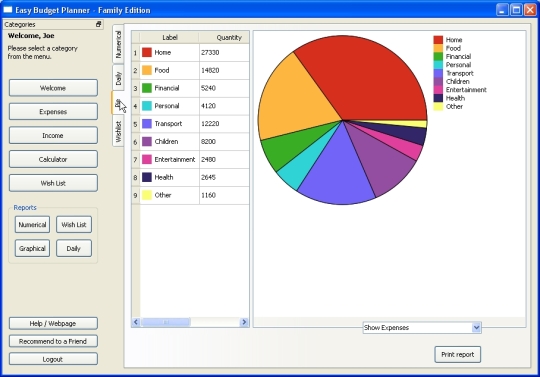Image resolution: width=540 pixels, height=377 pixels.
Task: Switch to the Daily vertical tab
Action: click(118, 78)
